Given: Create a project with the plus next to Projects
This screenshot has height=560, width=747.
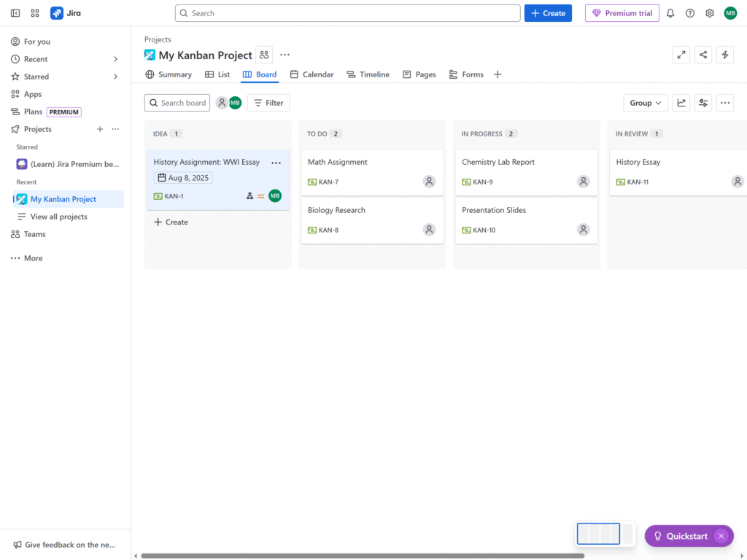Looking at the screenshot, I should (x=100, y=129).
